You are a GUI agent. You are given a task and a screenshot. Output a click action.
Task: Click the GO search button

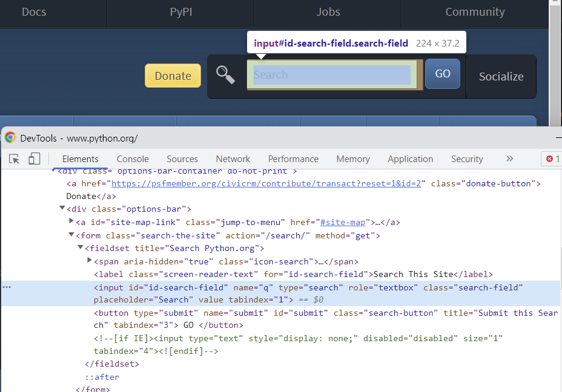[443, 73]
